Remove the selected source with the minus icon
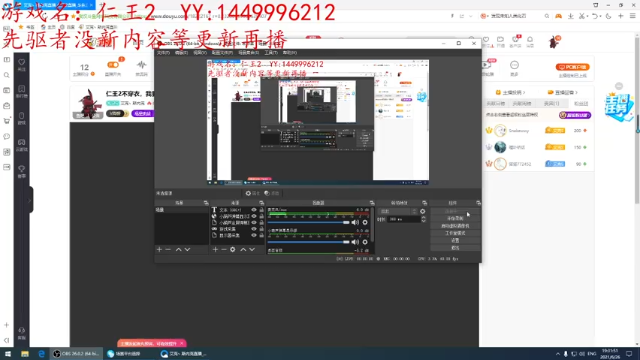 pos(224,249)
